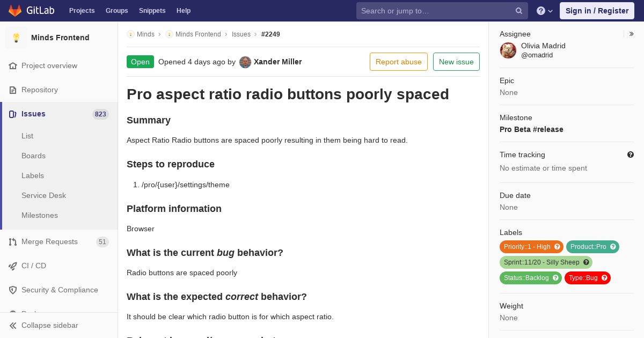The height and width of the screenshot is (338, 644).
Task: Click help icon on Sprint::11/20 Silly Sheep label
Action: [x=586, y=262]
